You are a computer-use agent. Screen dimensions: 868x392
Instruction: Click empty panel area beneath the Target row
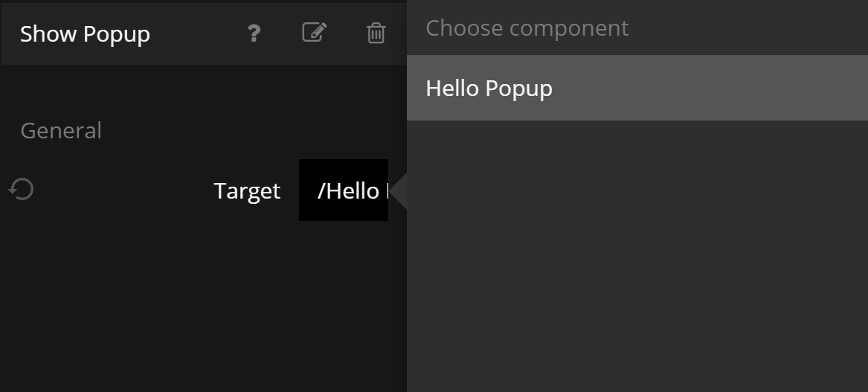201,305
